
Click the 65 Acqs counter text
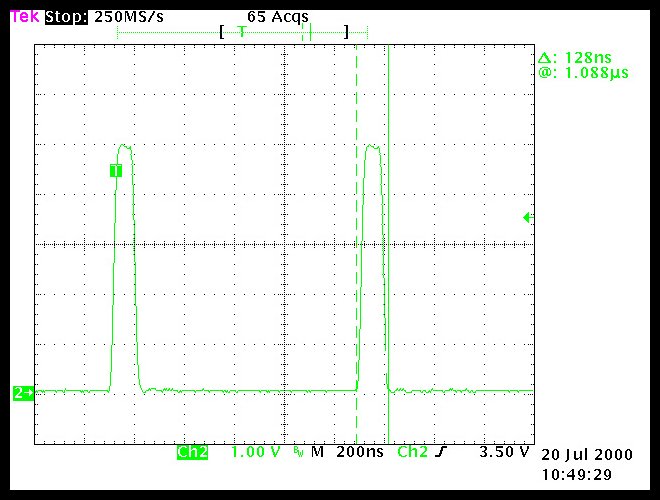click(278, 17)
